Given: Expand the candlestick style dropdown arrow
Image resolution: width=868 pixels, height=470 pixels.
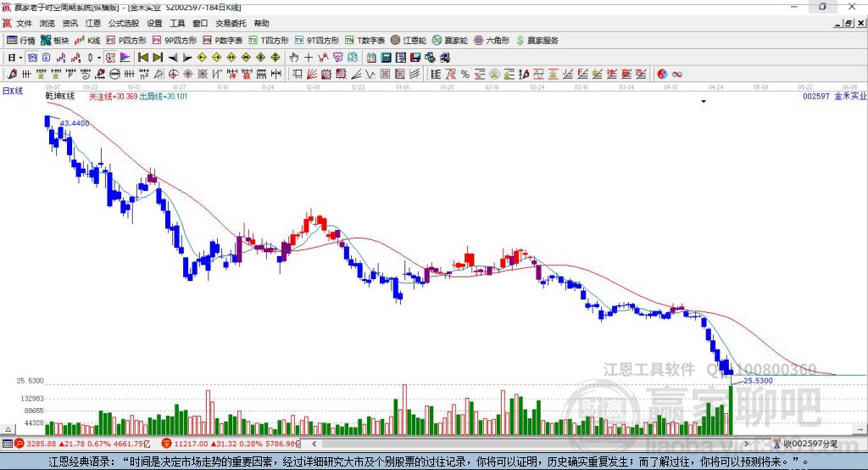Looking at the screenshot, I should pyautogui.click(x=99, y=58).
